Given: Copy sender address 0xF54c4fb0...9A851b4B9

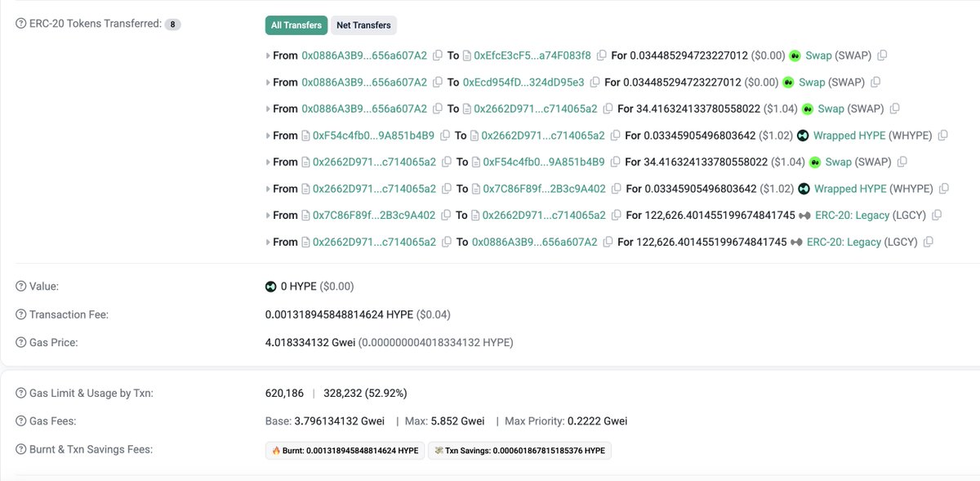Looking at the screenshot, I should pos(445,136).
